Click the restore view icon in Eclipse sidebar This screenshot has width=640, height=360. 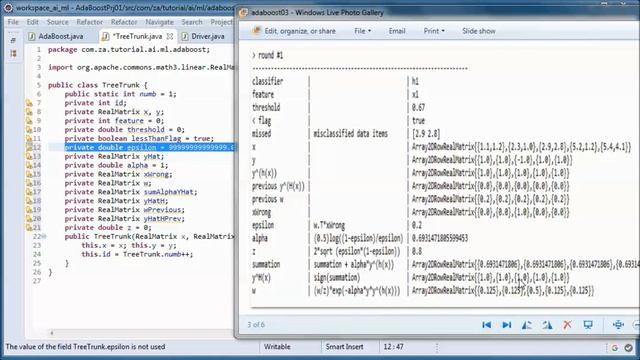13,40
